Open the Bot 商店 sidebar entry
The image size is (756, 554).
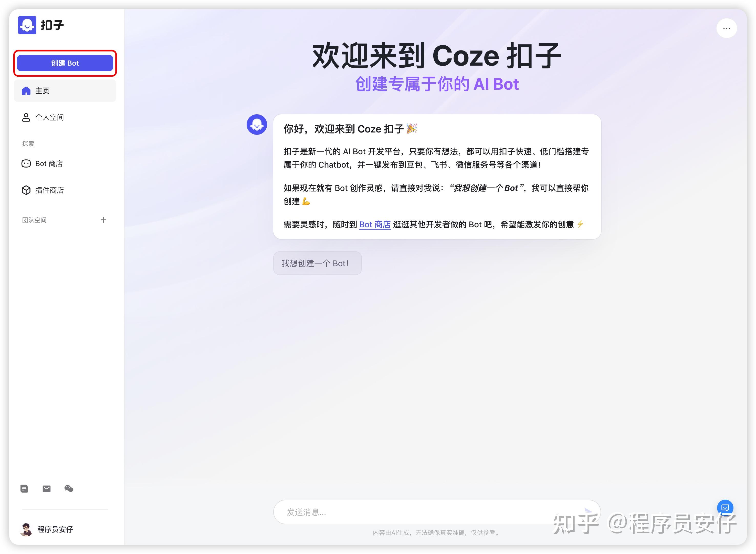pos(65,164)
